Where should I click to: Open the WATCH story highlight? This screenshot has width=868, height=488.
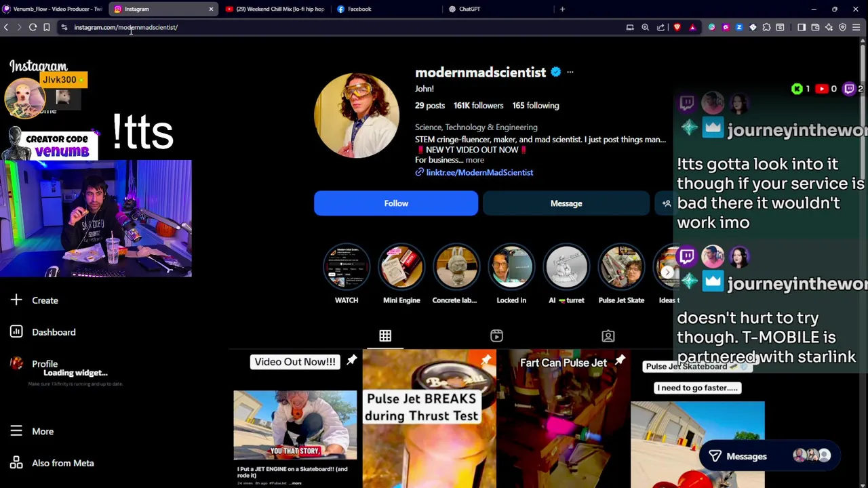point(347,273)
